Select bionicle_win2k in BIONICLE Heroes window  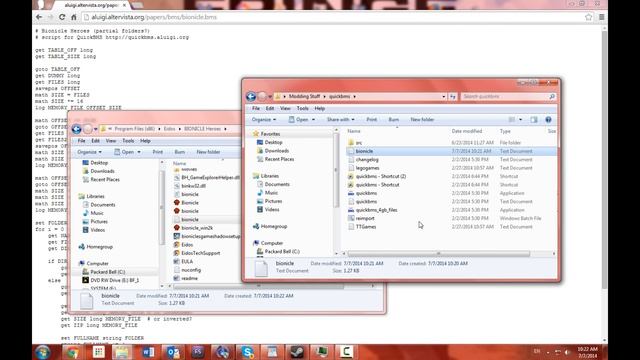coord(197,228)
